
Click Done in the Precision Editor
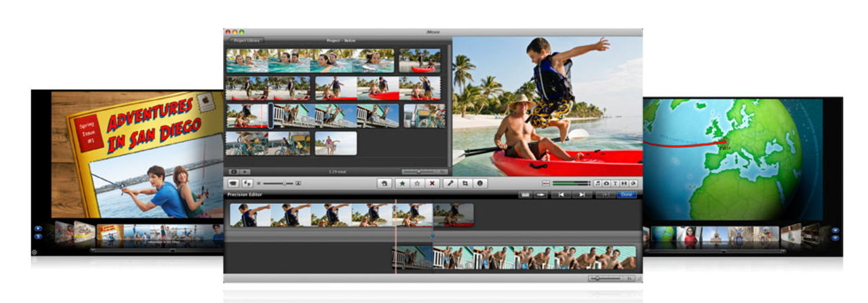click(627, 195)
